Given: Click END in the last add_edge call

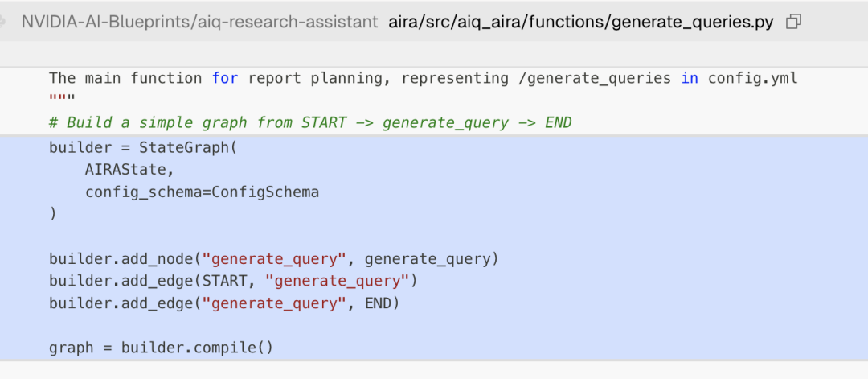Looking at the screenshot, I should (x=382, y=303).
